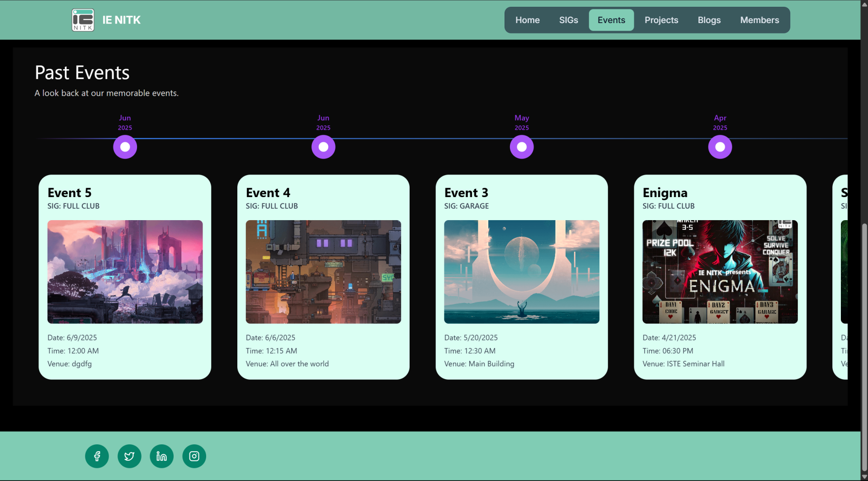Open the Enigma poster thumbnail

coord(720,272)
